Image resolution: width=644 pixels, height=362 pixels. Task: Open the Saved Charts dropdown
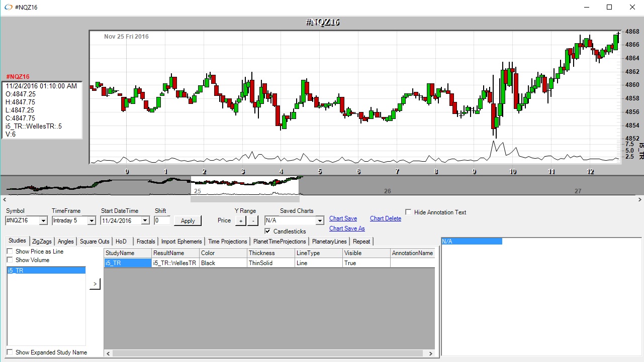pyautogui.click(x=319, y=221)
